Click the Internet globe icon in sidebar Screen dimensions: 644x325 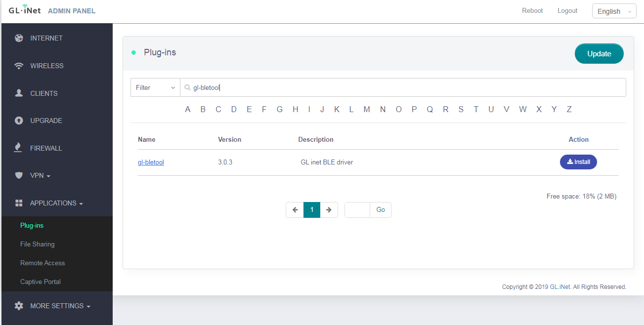tap(19, 38)
